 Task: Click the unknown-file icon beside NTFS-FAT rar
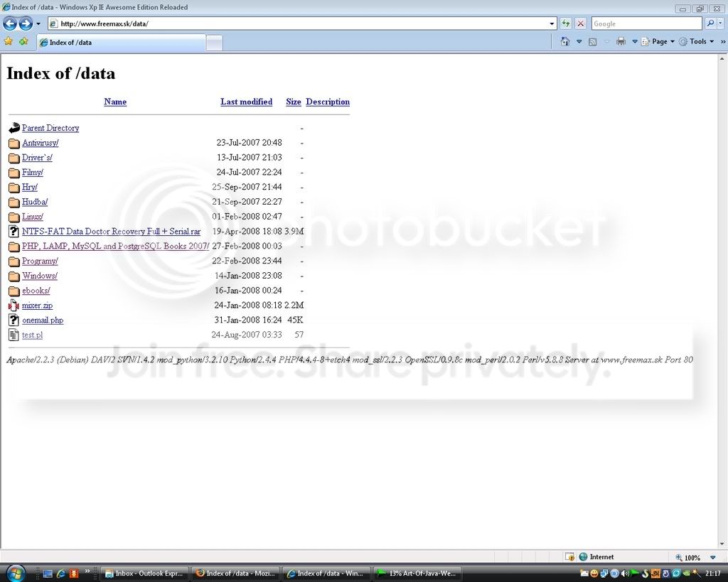point(14,231)
